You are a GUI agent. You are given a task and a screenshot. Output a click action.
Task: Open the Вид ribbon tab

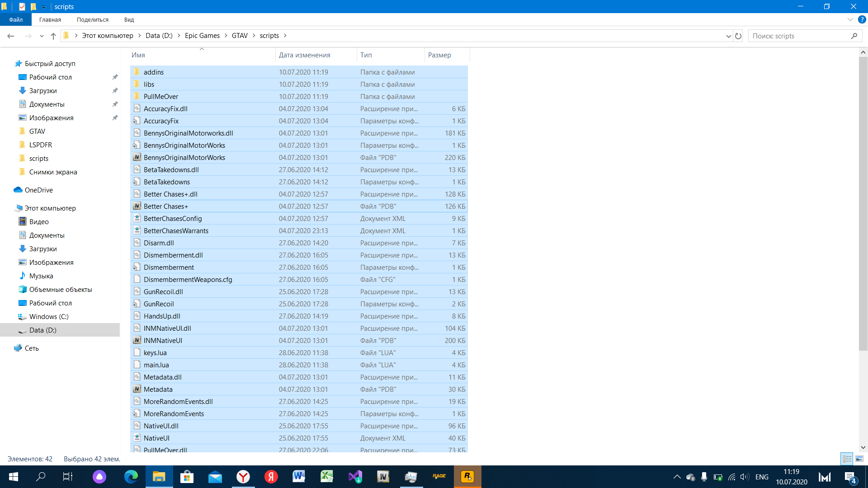(129, 20)
